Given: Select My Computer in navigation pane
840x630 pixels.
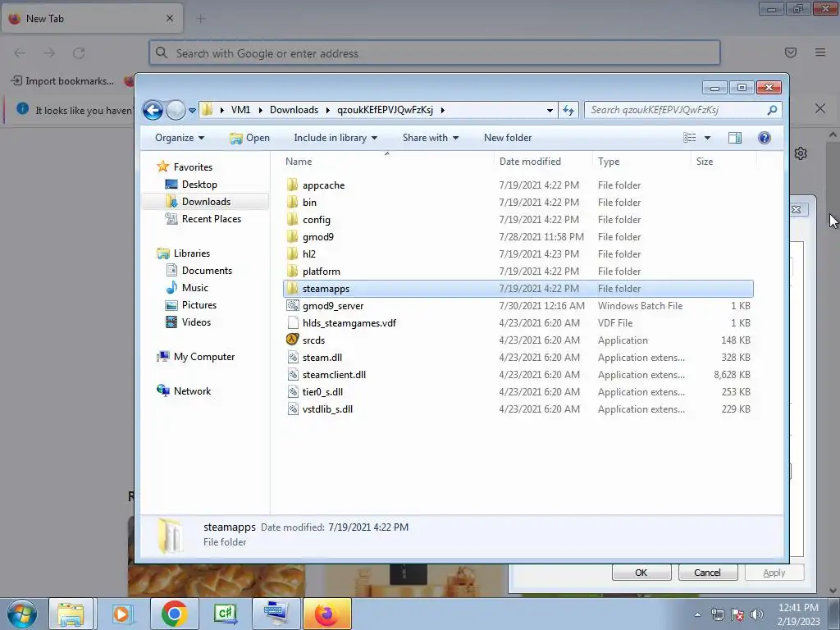Looking at the screenshot, I should tap(203, 357).
